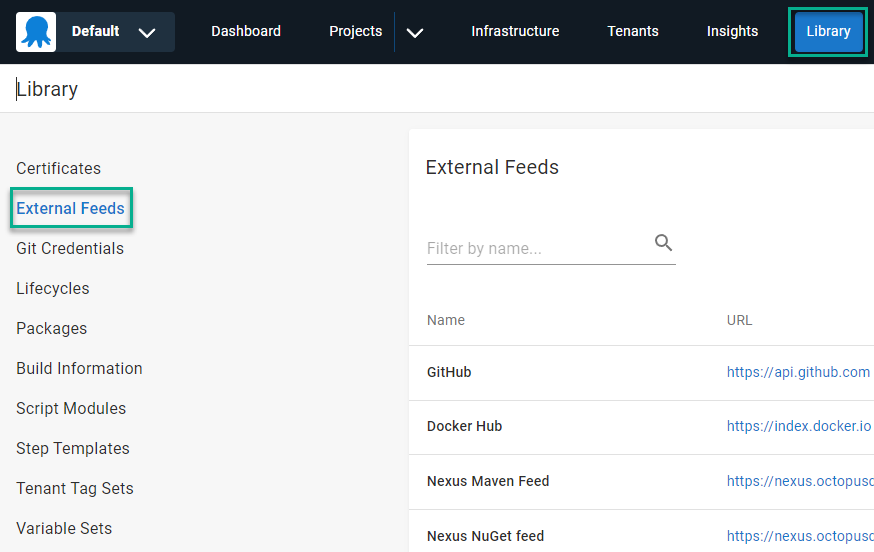Viewport: 874px width, 552px height.
Task: Open Step Templates in the sidebar
Action: [x=72, y=448]
